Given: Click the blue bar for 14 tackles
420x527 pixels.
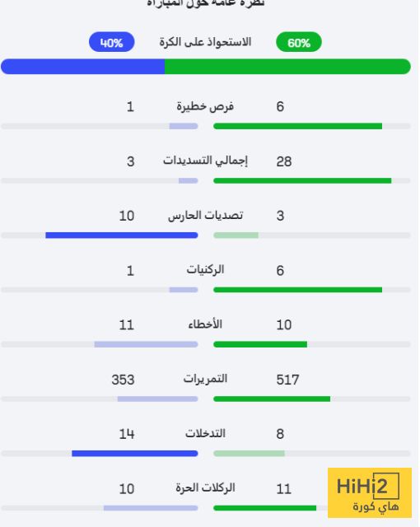Looking at the screenshot, I should click(135, 454).
